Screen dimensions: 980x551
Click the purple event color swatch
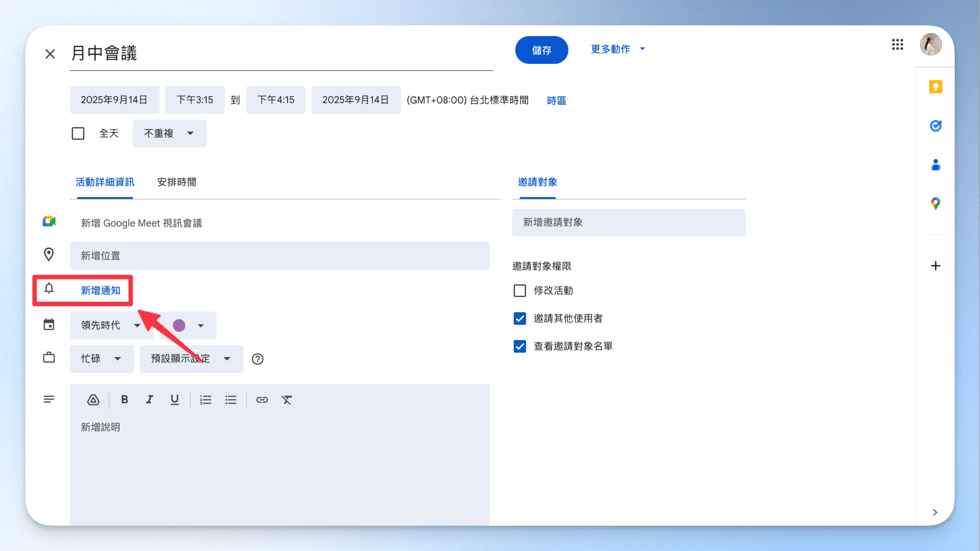click(179, 325)
